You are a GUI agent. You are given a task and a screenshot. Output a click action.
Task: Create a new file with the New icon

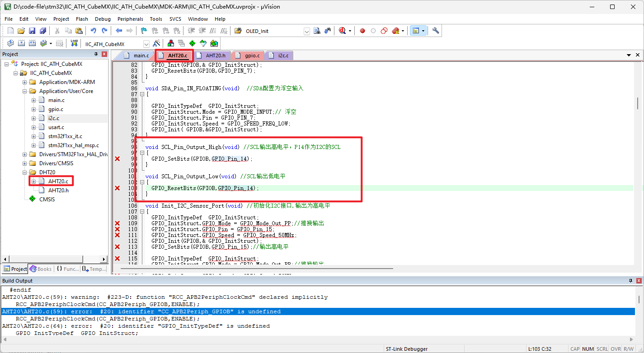coord(10,31)
